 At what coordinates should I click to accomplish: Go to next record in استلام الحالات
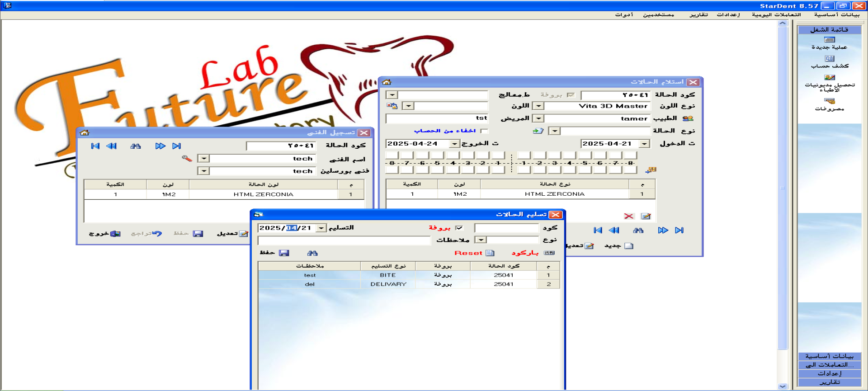[x=663, y=230]
